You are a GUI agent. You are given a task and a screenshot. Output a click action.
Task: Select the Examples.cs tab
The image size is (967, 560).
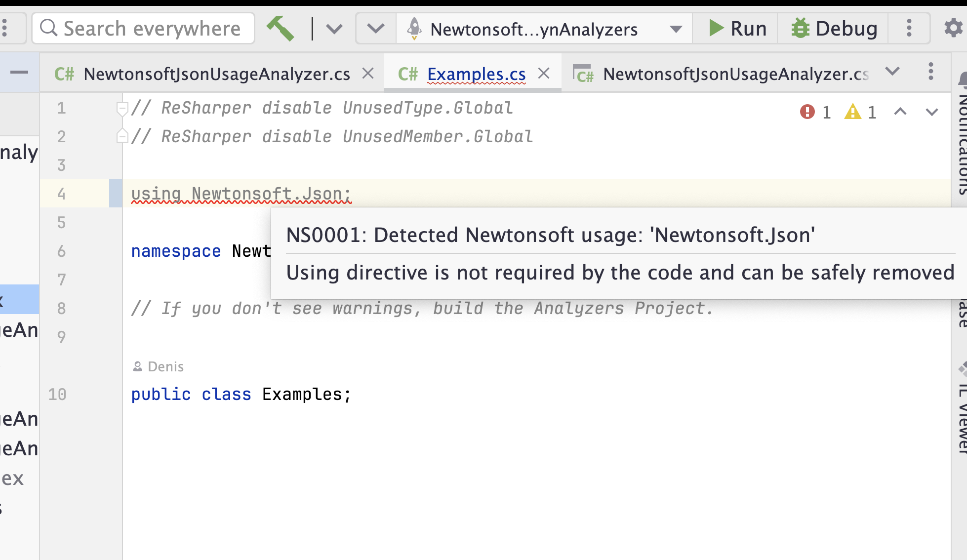coord(476,74)
